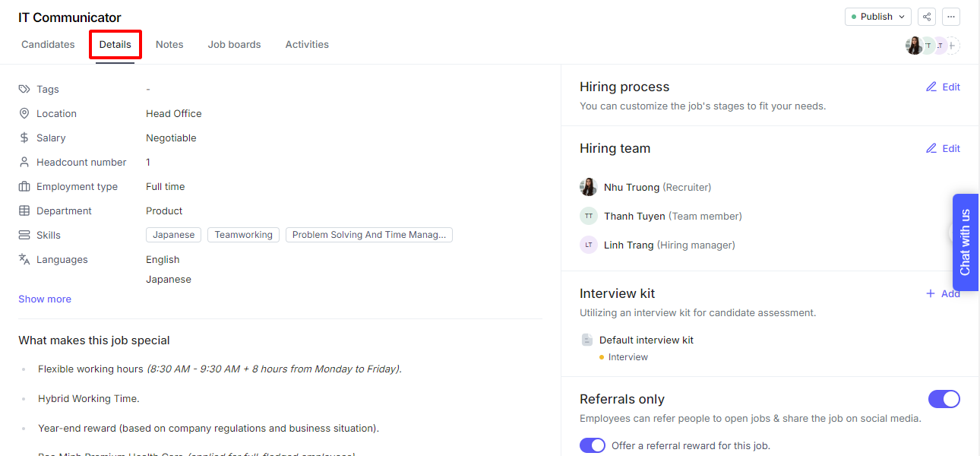Click the plus icon to add interview kit
The width and height of the screenshot is (980, 456).
click(931, 293)
